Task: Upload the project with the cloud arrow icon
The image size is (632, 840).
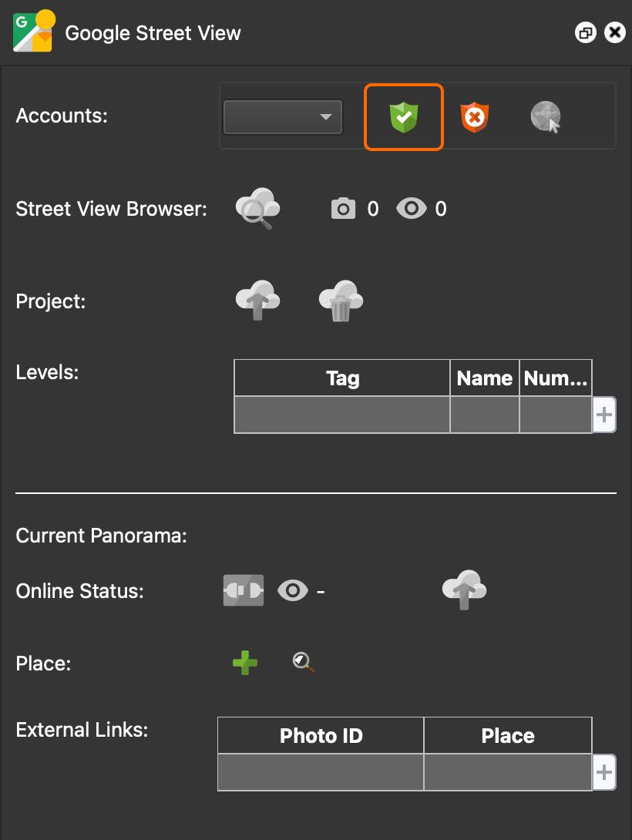Action: [x=257, y=301]
